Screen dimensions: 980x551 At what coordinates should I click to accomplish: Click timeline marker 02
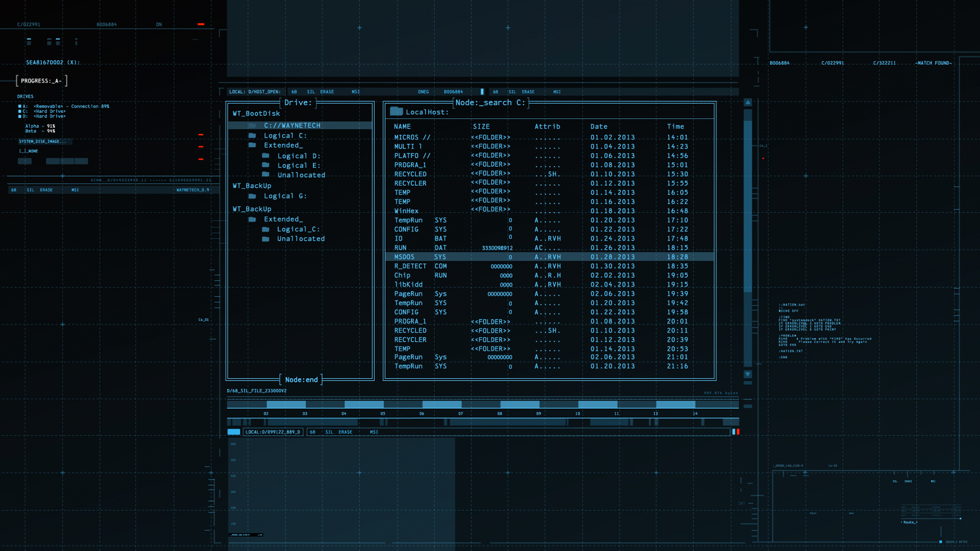pyautogui.click(x=266, y=414)
